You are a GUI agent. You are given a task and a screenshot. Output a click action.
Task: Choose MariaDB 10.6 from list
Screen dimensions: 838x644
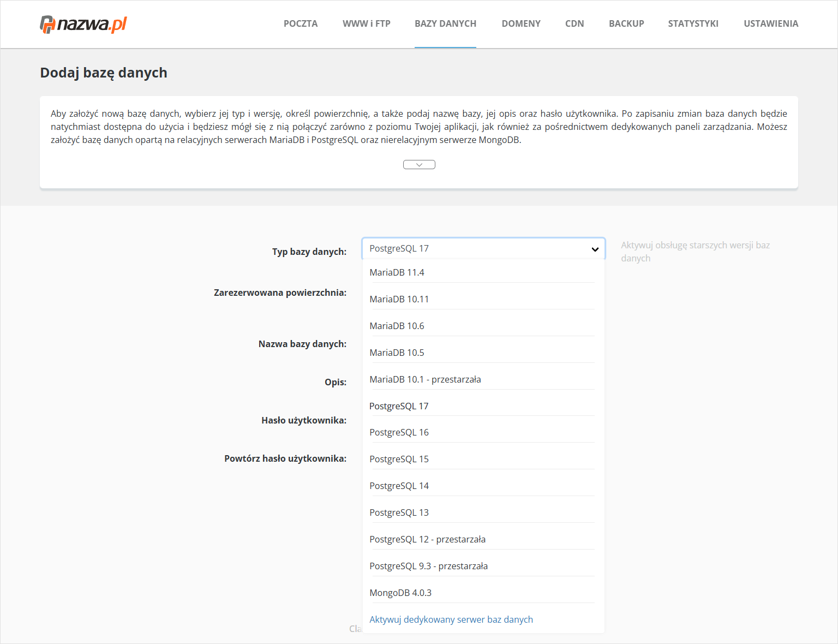482,326
